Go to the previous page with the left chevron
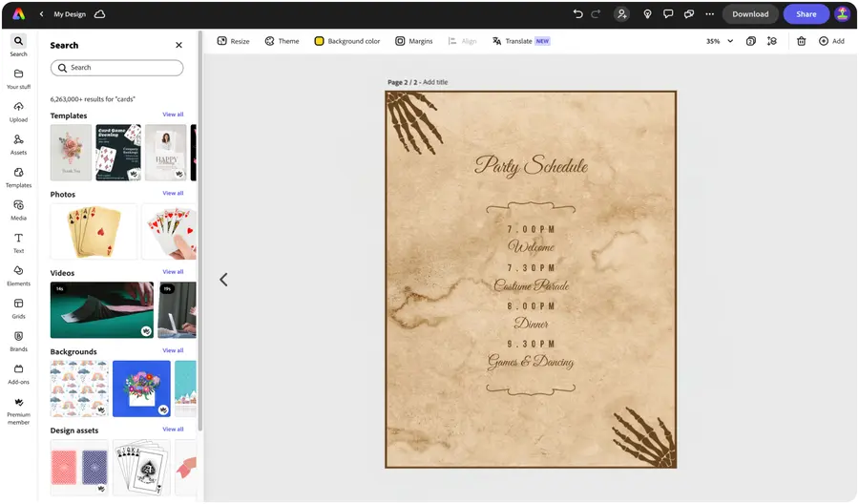The image size is (859, 504). click(x=223, y=280)
